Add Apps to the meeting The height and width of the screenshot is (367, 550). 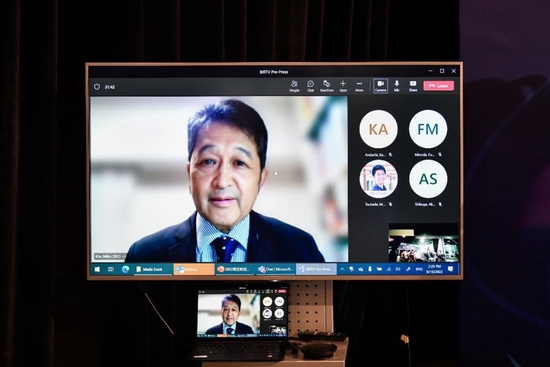(x=343, y=86)
